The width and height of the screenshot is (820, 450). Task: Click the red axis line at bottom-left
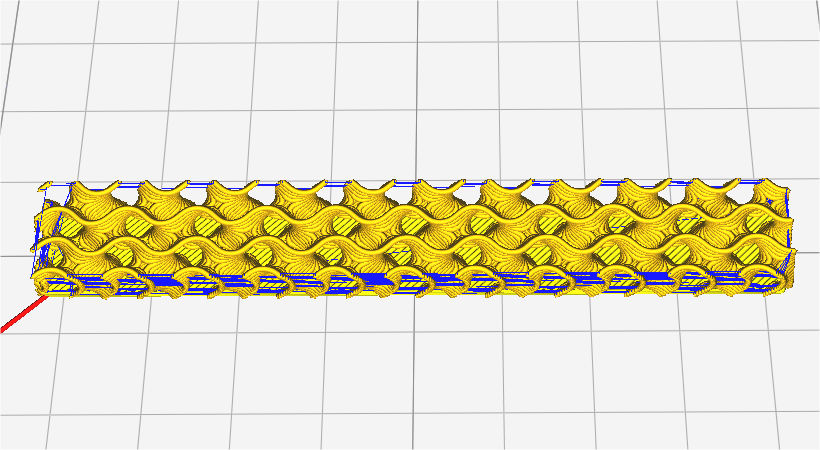[17, 319]
